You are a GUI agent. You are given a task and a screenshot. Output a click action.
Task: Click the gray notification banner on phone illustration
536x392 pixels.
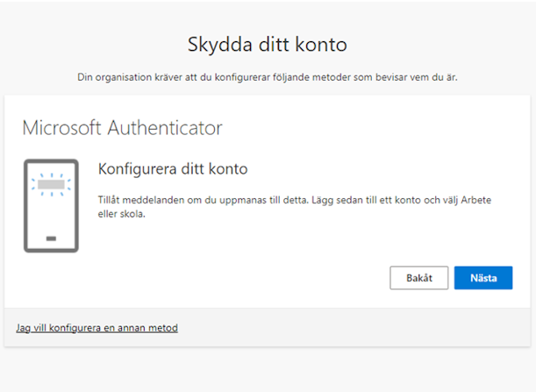pyautogui.click(x=51, y=184)
